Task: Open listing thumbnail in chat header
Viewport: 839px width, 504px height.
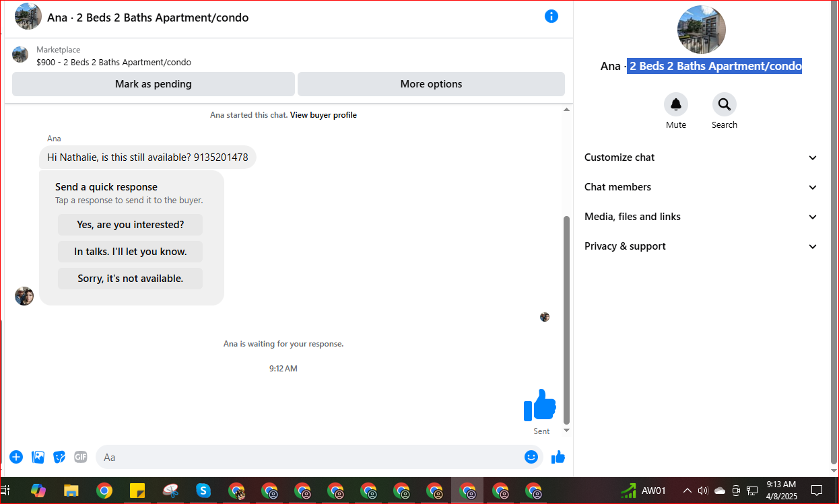Action: pos(28,17)
